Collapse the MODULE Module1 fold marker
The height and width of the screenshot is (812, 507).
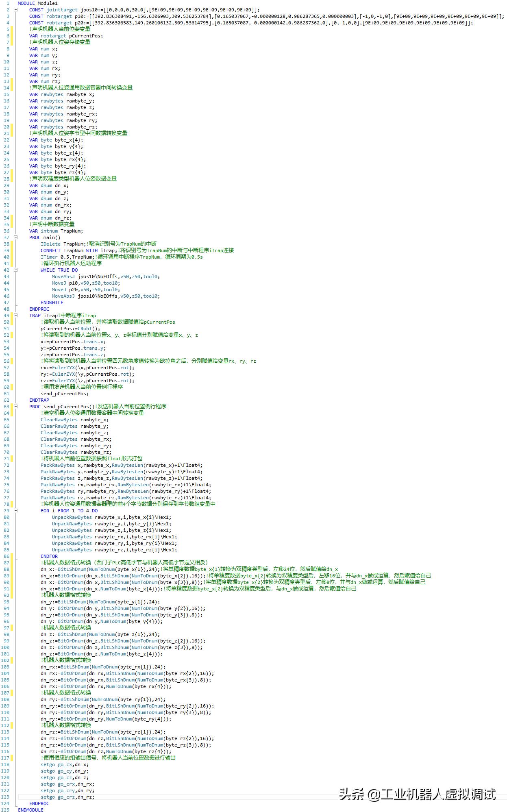coord(15,10)
